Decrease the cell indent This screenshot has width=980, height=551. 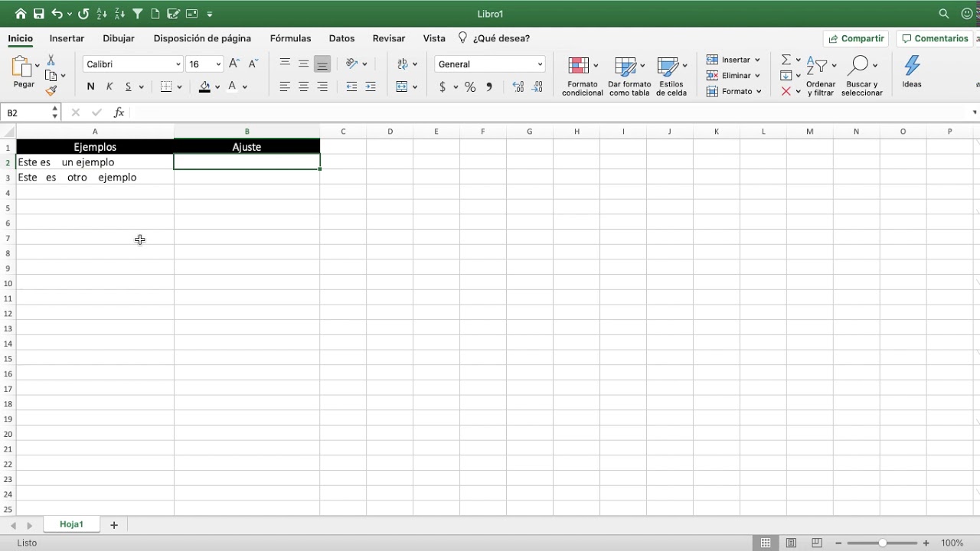click(351, 86)
